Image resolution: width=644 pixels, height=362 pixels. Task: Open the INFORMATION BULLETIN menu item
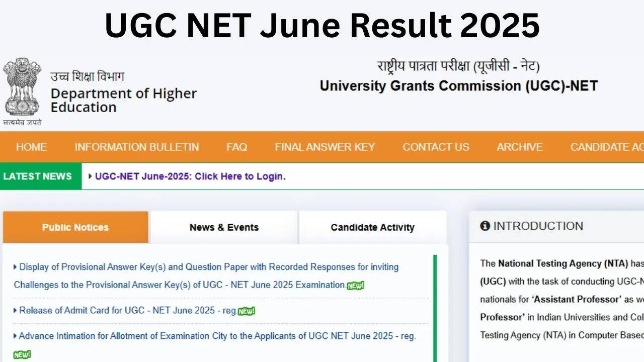point(136,147)
